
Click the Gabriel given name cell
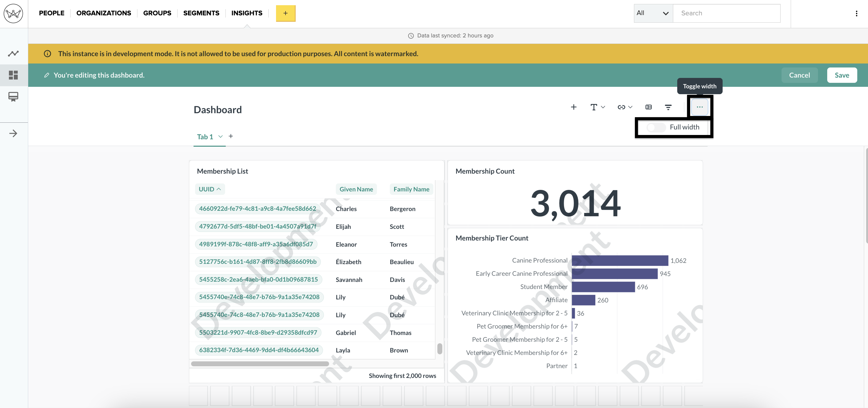click(x=346, y=333)
